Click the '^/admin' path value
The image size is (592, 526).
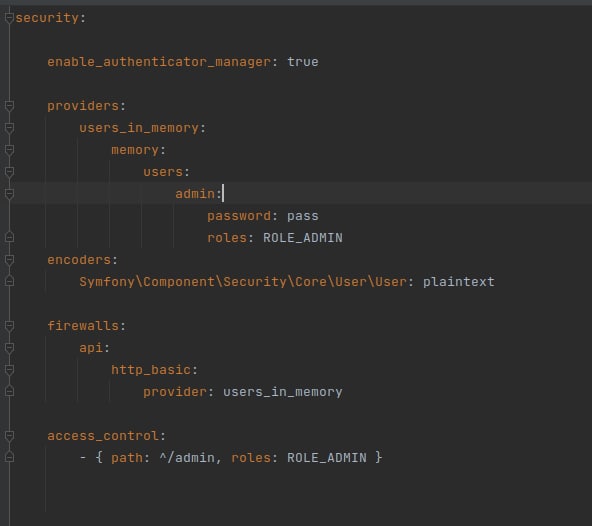coord(187,458)
